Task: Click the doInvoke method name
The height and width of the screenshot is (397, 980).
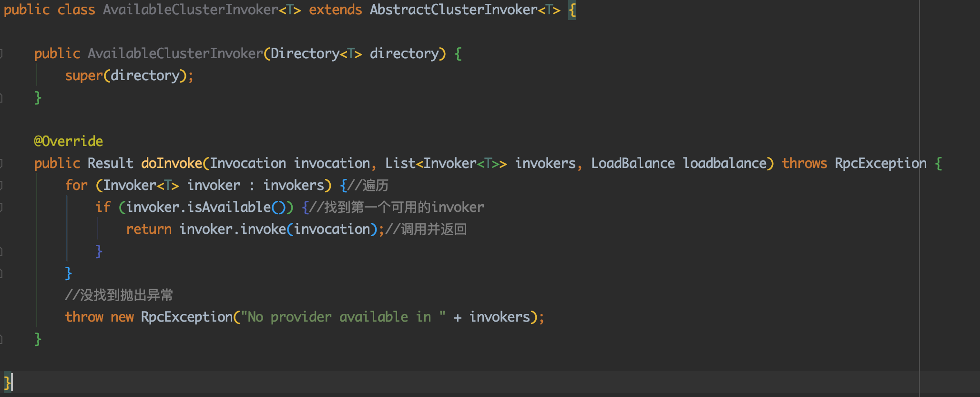Action: (x=172, y=163)
